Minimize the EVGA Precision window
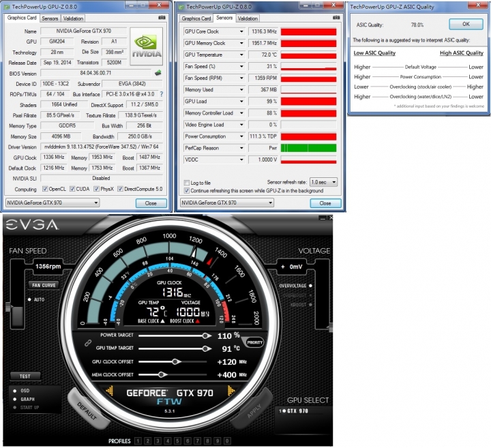The height and width of the screenshot is (448, 491). pyautogui.click(x=323, y=218)
